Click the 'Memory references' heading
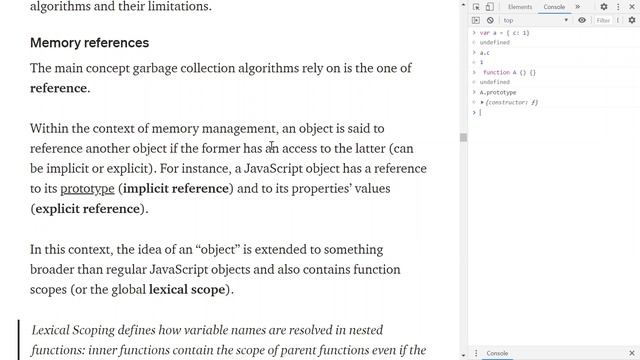This screenshot has width=640, height=360. pyautogui.click(x=89, y=43)
